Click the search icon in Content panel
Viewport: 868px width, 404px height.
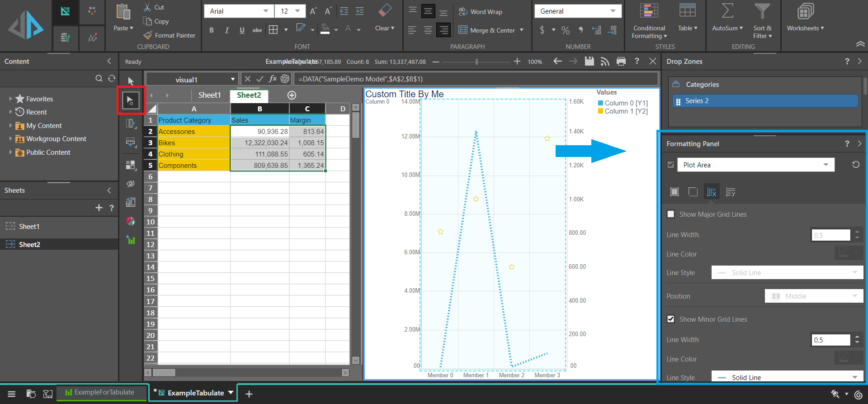point(99,79)
